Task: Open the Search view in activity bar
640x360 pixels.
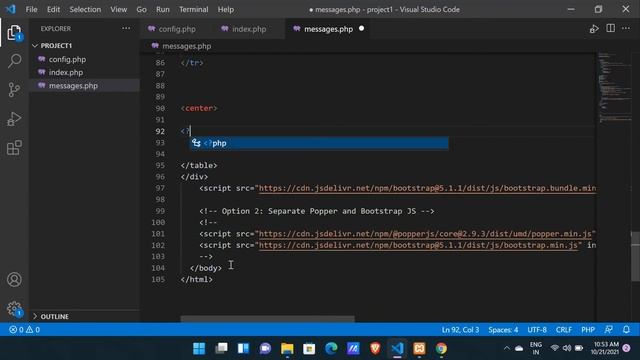Action: pyautogui.click(x=14, y=61)
